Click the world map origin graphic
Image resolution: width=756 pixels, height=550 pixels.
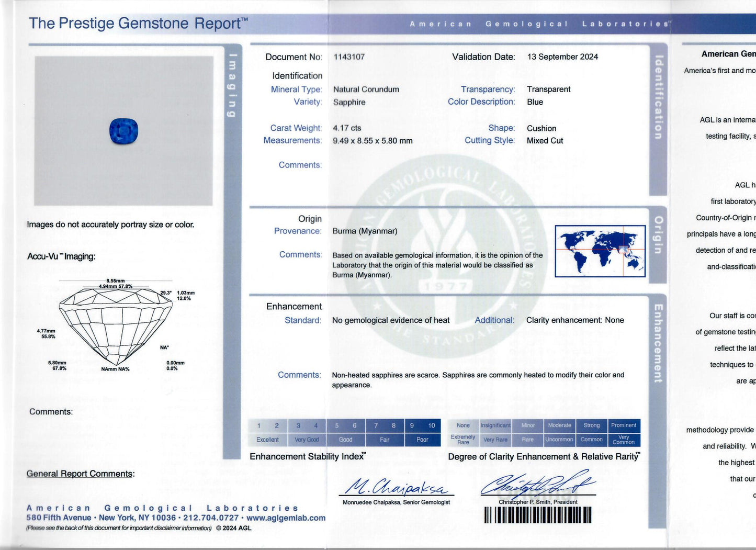(x=600, y=251)
